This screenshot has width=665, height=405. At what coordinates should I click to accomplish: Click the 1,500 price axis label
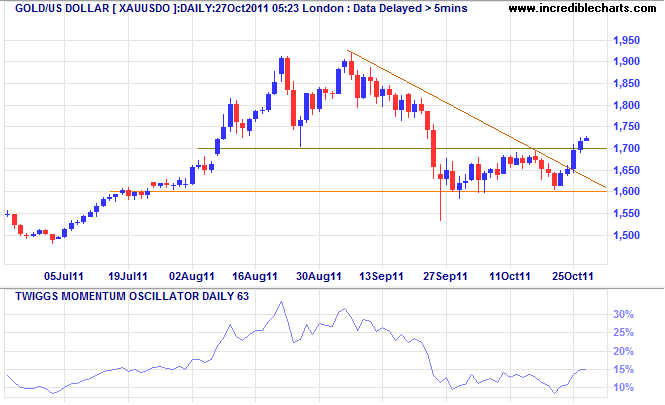(x=626, y=235)
